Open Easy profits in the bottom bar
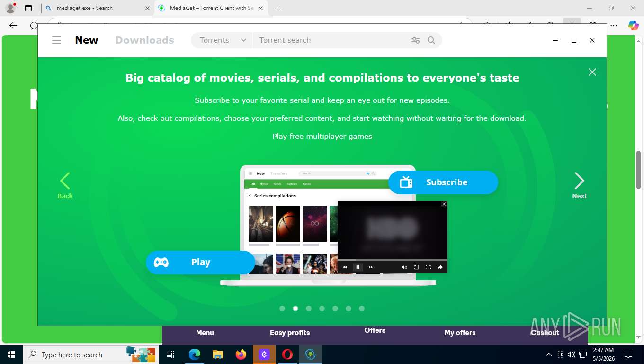Viewport: 644px width, 364px height. (290, 333)
